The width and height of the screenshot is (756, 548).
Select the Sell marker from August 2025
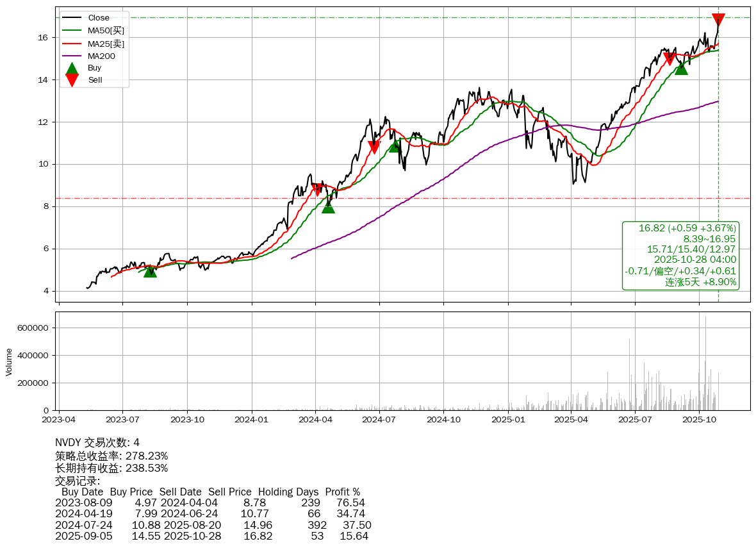click(x=670, y=59)
